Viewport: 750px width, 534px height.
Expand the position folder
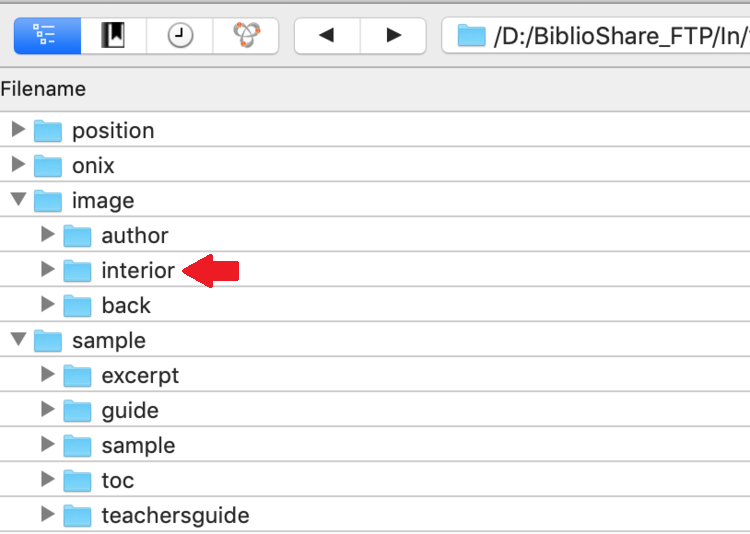point(18,129)
